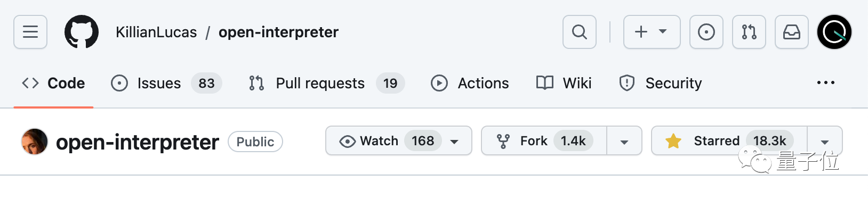Open the Actions tab
868x199 pixels.
tap(470, 83)
